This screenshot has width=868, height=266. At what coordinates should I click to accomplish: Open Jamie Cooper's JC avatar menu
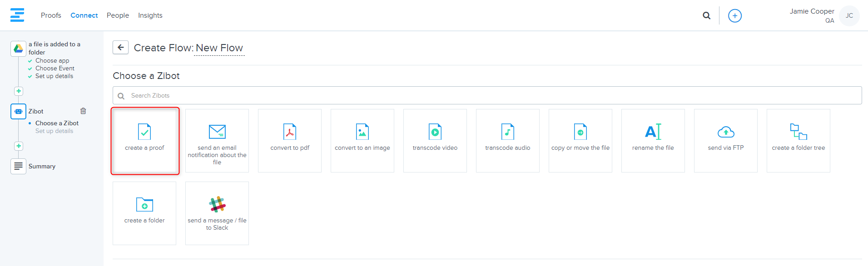pyautogui.click(x=849, y=16)
